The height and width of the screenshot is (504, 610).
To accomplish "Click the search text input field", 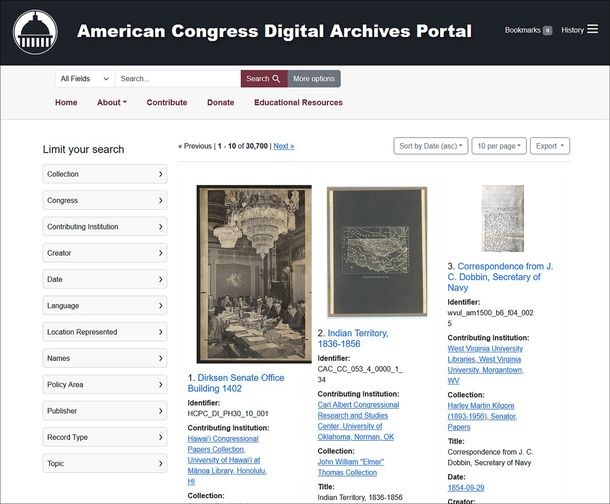I will click(177, 79).
